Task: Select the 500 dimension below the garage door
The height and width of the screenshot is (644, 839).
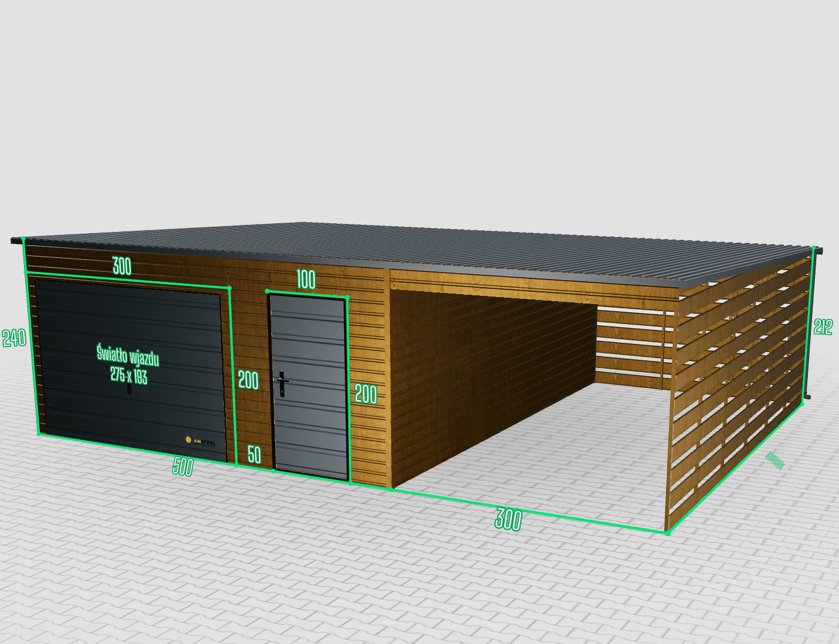Action: [x=183, y=466]
